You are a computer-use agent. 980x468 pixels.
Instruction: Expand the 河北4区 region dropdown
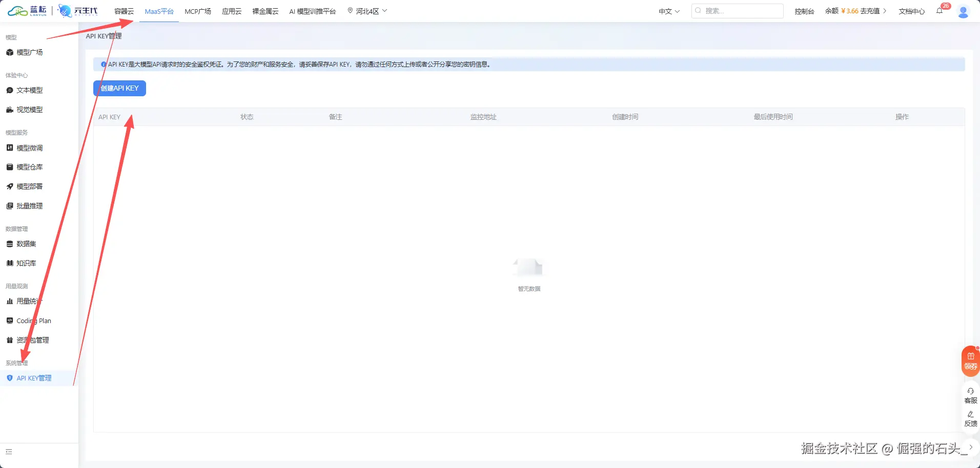coord(367,11)
